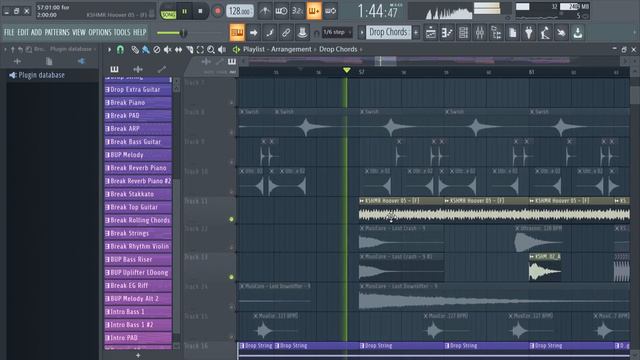Click the tempo 128.000 field
The height and width of the screenshot is (360, 640).
[240, 11]
